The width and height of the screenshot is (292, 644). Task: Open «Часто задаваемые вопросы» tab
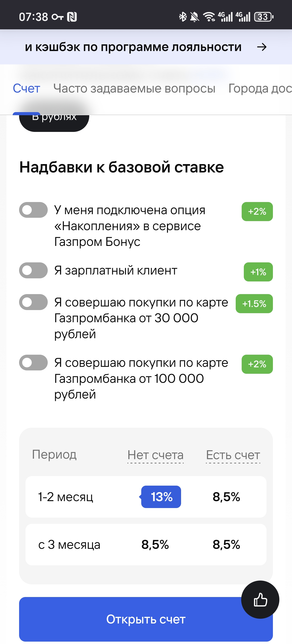pos(134,88)
